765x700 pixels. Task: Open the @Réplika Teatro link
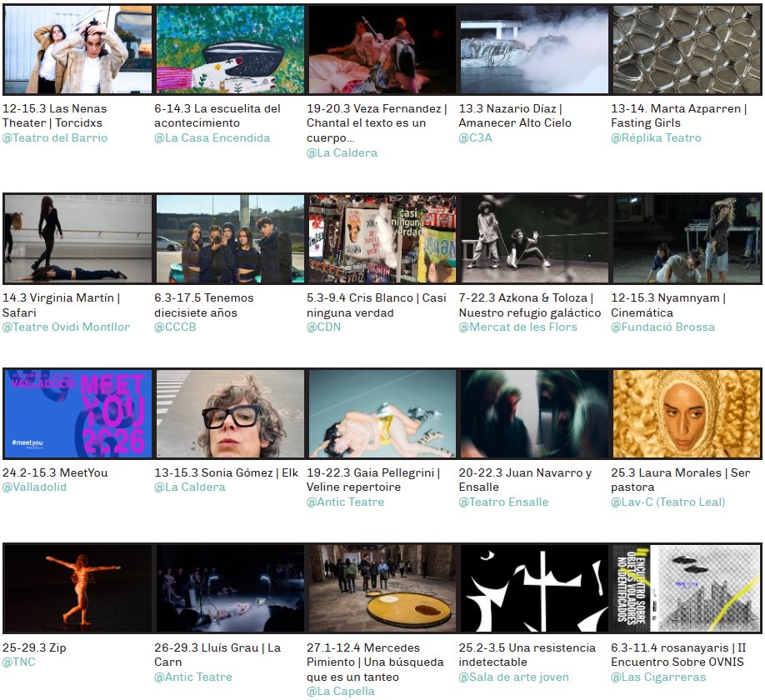pyautogui.click(x=656, y=138)
